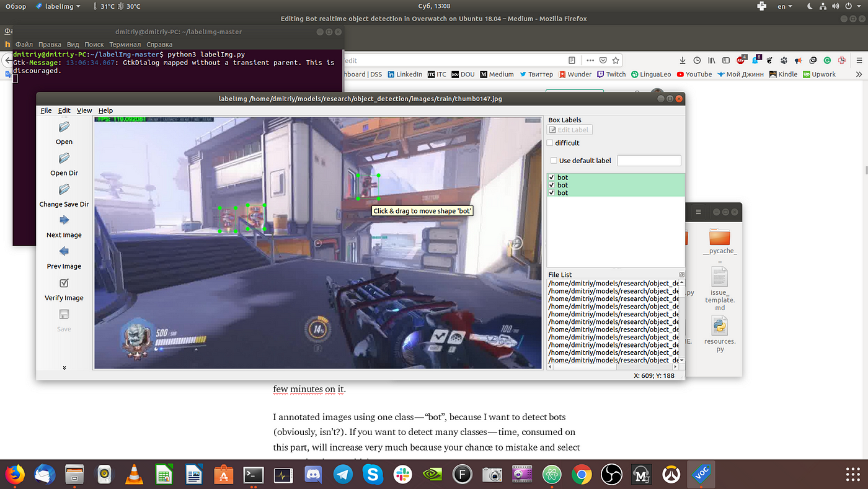868x489 pixels.
Task: Toggle the difficult checkbox
Action: (550, 143)
